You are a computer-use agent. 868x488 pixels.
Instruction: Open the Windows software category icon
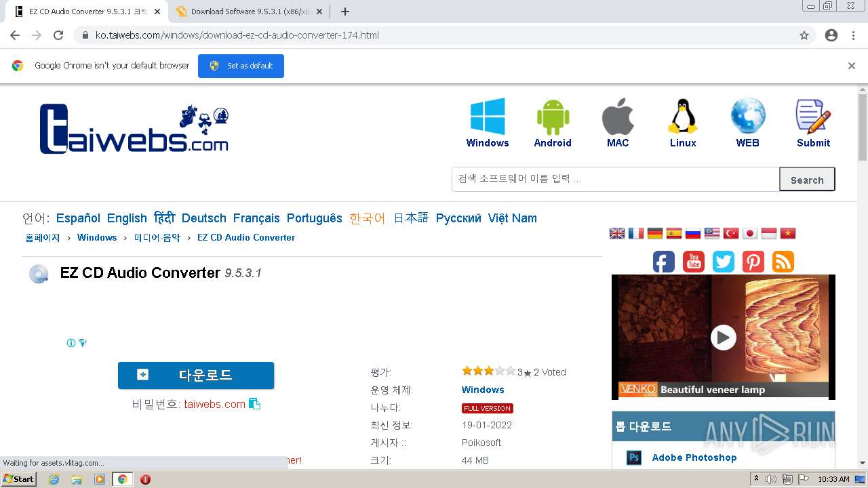[x=488, y=117]
